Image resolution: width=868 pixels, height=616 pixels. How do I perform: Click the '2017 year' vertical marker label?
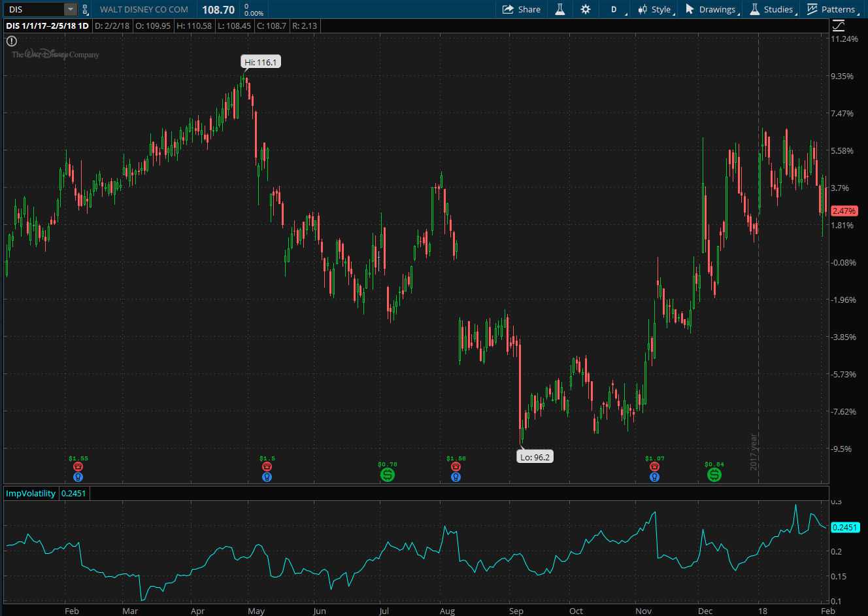754,452
